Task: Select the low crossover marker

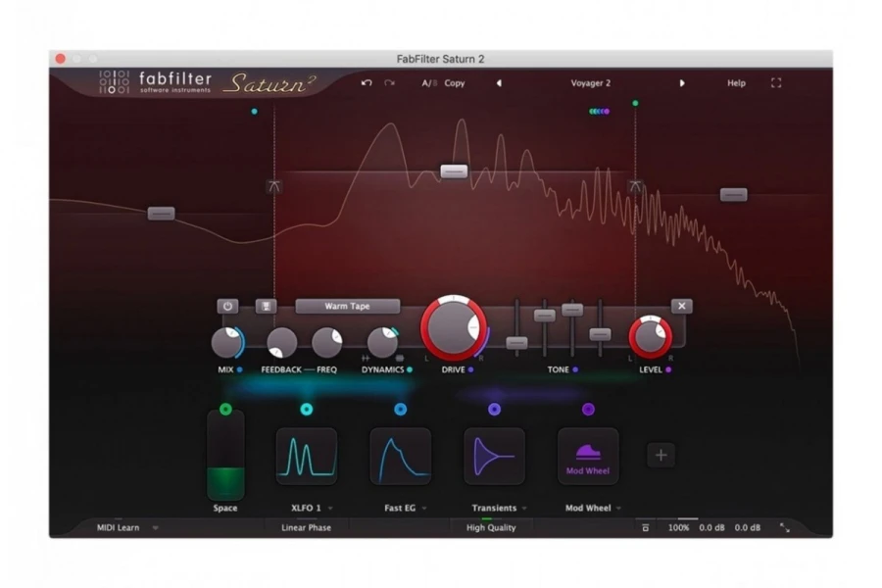Action: tap(274, 186)
